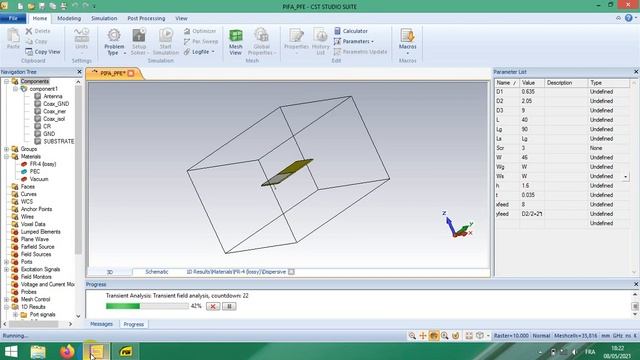Switch to the Messages tab
This screenshot has width=640, height=360.
click(101, 324)
